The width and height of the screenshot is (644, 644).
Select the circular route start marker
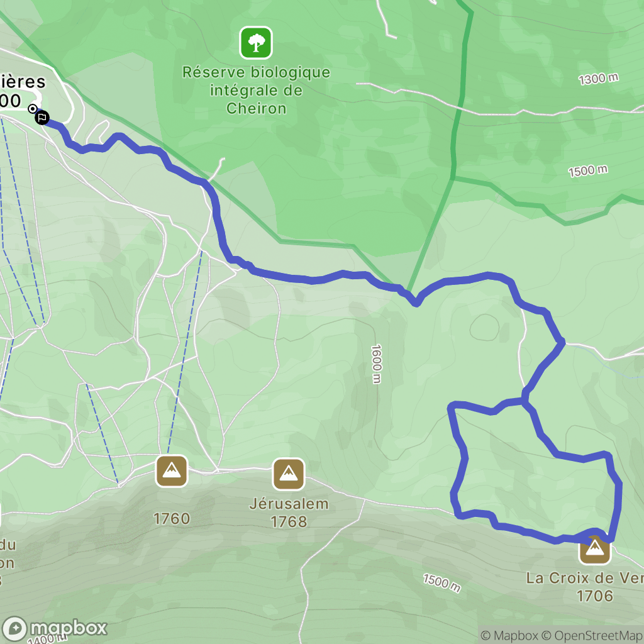pyautogui.click(x=33, y=109)
